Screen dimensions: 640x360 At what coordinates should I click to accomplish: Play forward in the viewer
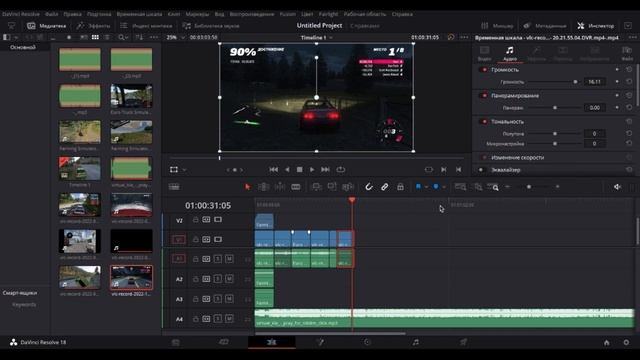312,169
